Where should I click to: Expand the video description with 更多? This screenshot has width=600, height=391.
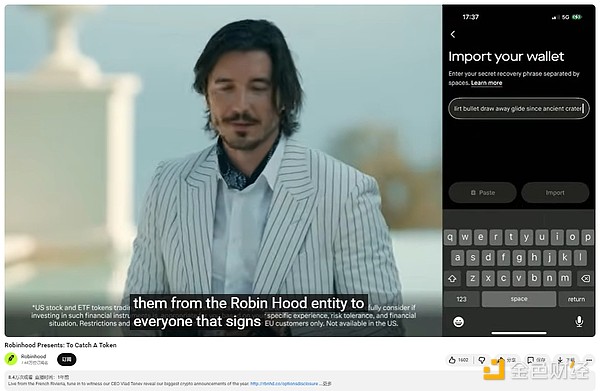point(327,383)
